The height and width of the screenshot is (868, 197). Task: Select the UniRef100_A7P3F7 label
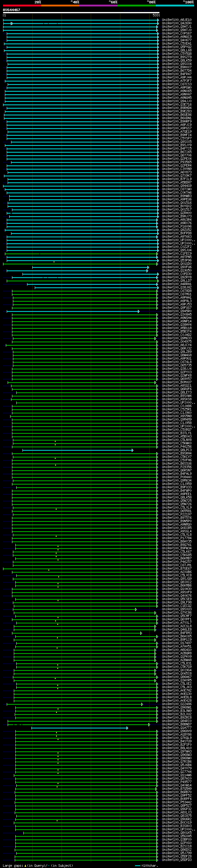pyautogui.click(x=177, y=81)
